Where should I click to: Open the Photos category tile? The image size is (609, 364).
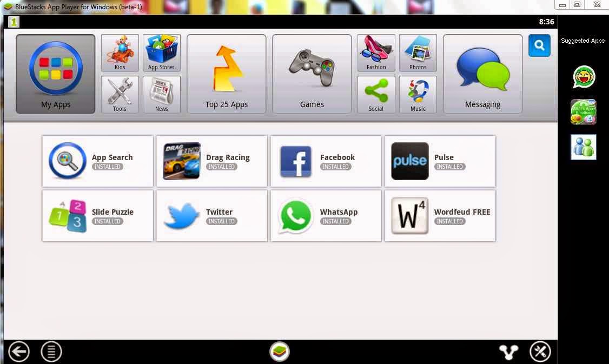tap(418, 53)
